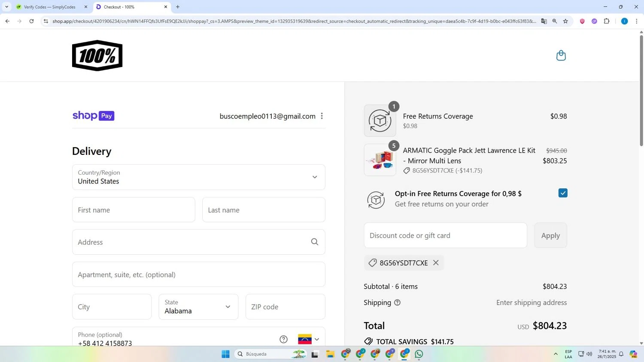This screenshot has width=644, height=362.
Task: Close the Checkout - 100% tab
Action: [x=166, y=7]
